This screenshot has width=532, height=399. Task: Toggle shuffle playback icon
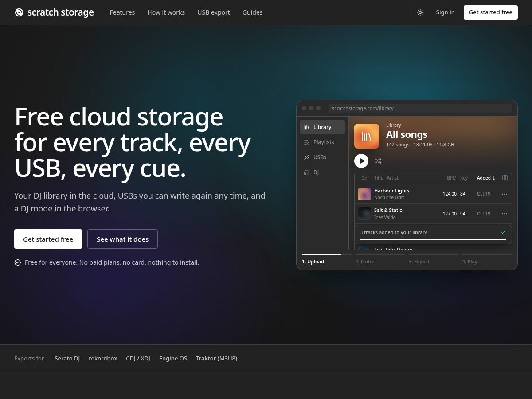(x=378, y=161)
